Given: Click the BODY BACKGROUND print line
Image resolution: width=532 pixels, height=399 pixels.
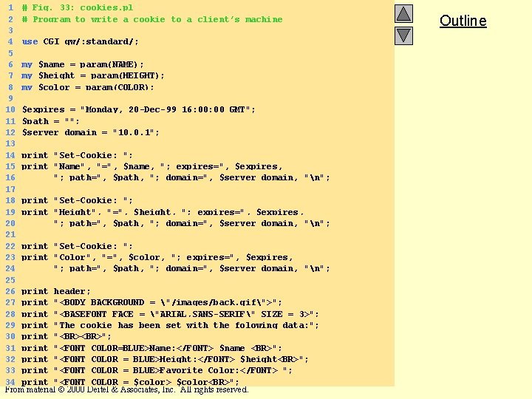Looking at the screenshot, I should pyautogui.click(x=151, y=303).
